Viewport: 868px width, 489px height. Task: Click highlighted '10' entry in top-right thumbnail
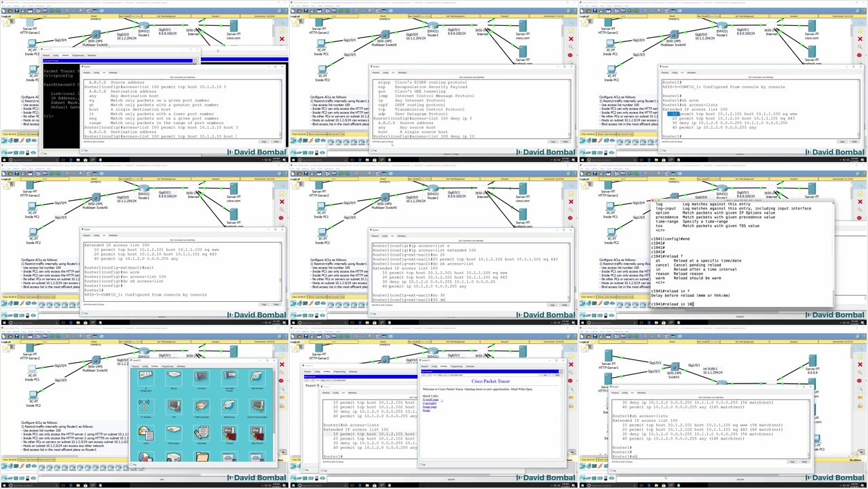(x=673, y=114)
